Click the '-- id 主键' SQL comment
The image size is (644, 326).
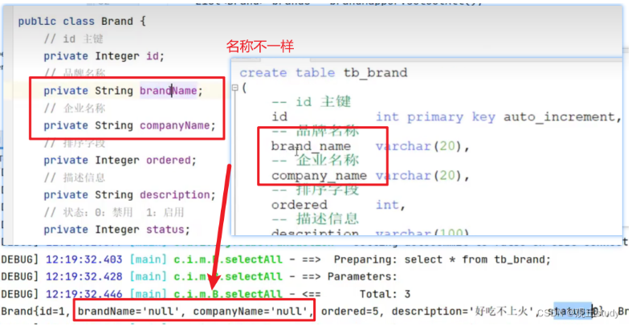[x=312, y=101]
